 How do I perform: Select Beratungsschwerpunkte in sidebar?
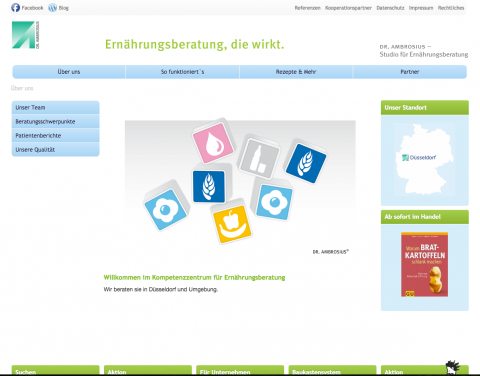[x=55, y=122]
